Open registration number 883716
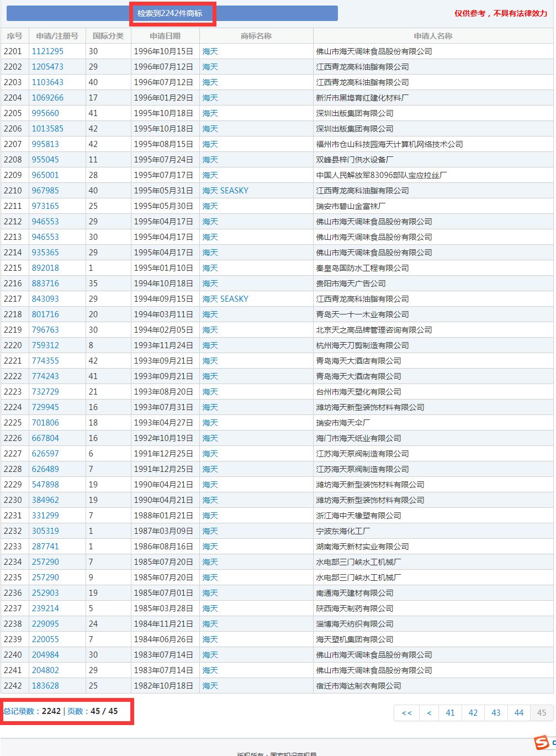This screenshot has width=556, height=756. (45, 283)
